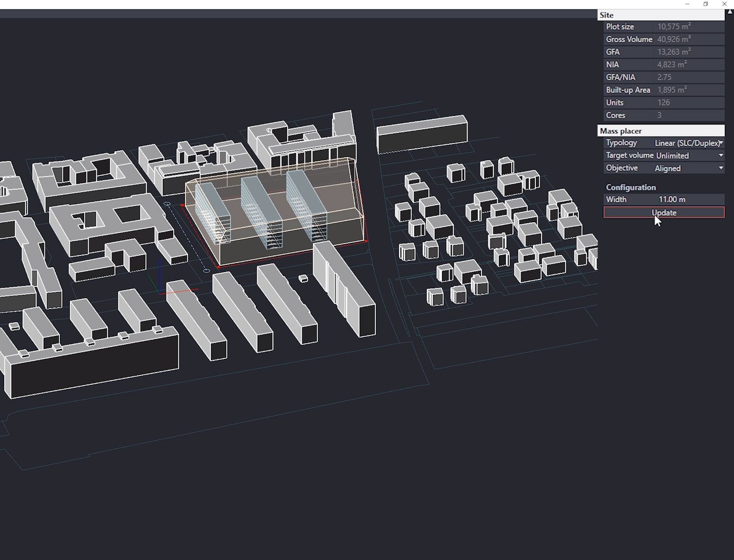Viewport: 734px width, 560px height.
Task: Select the Site panel header
Action: click(x=661, y=15)
